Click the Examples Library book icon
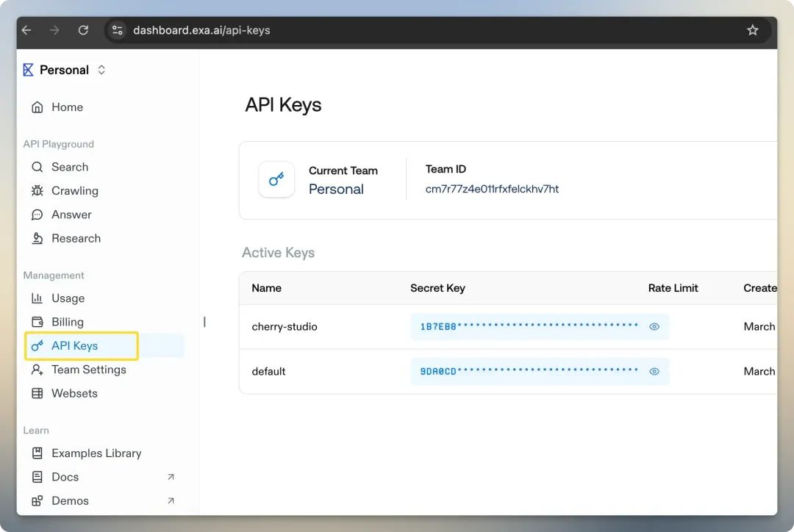This screenshot has width=794, height=532. pyautogui.click(x=37, y=453)
